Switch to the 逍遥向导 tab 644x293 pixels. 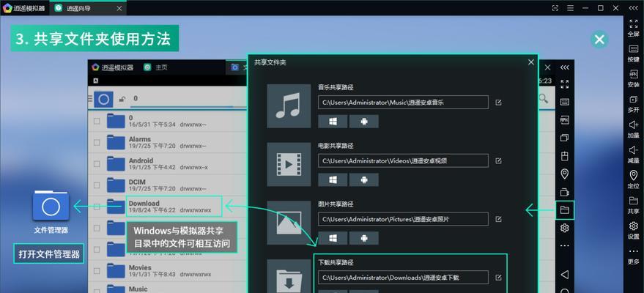[x=87, y=8]
